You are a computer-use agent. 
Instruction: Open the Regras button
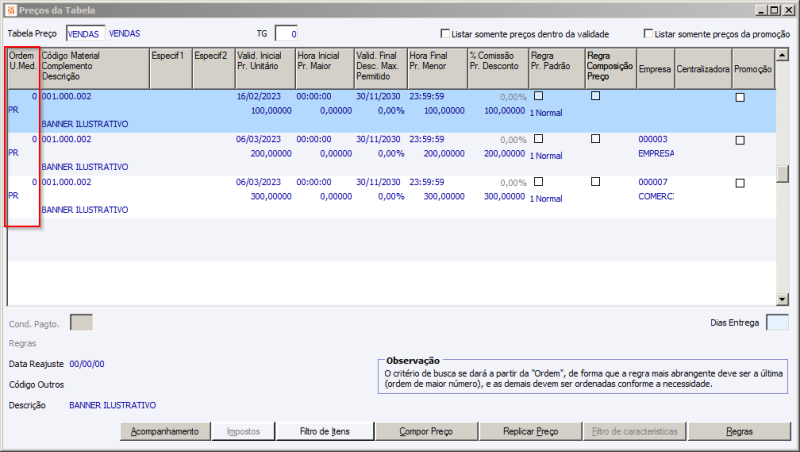tap(740, 431)
